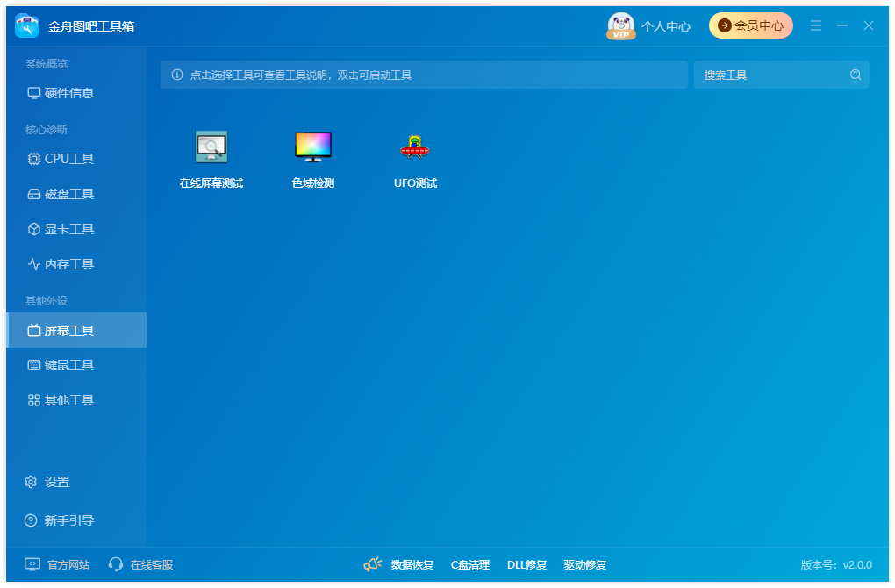Switch to CPU工具 category
This screenshot has height=588, width=895.
tap(76, 159)
